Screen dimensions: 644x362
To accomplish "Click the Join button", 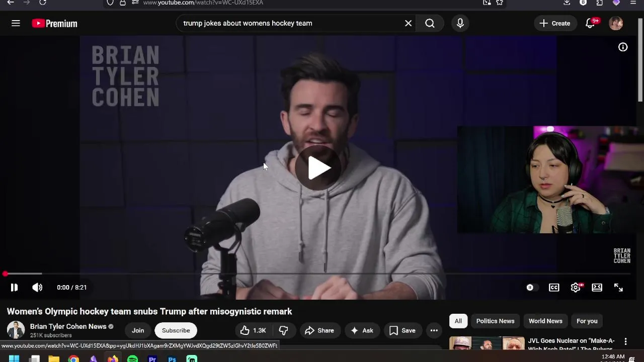I will (x=138, y=330).
